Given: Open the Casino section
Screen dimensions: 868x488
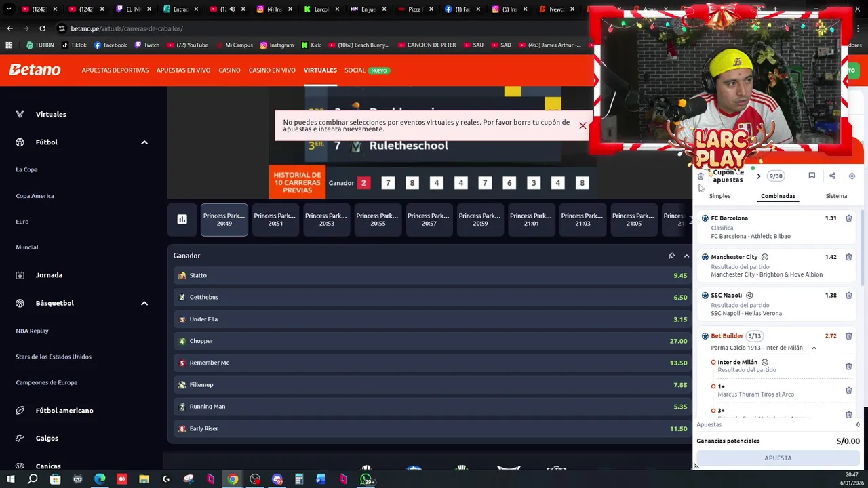Looking at the screenshot, I should pos(229,70).
